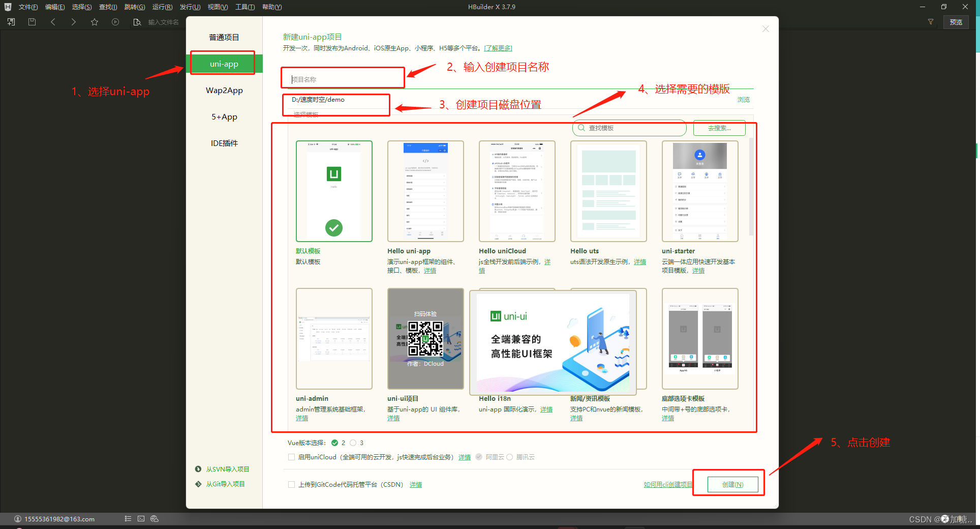Image resolution: width=980 pixels, height=529 pixels.
Task: Select Vue version 3 radio button
Action: [x=353, y=443]
